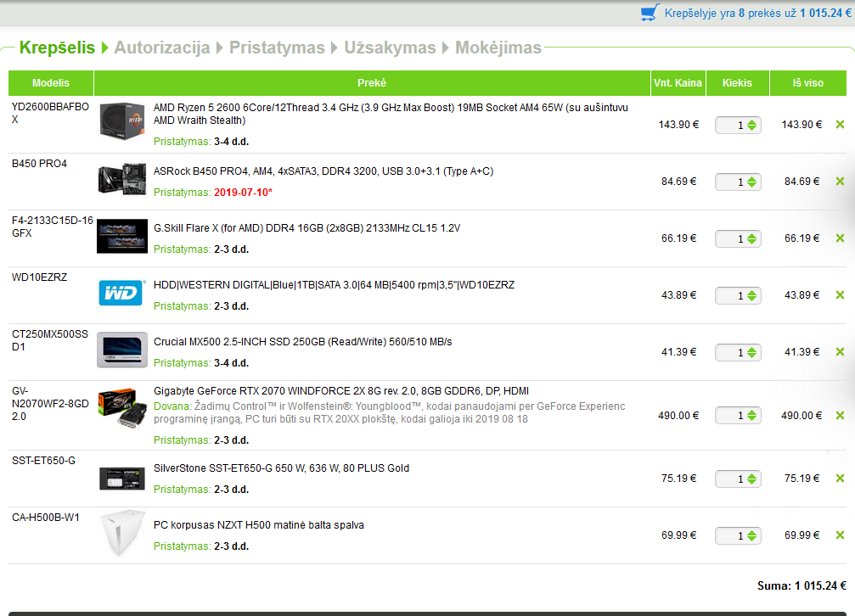Remove NZXT H500 case from cart
The width and height of the screenshot is (855, 616).
coord(840,535)
